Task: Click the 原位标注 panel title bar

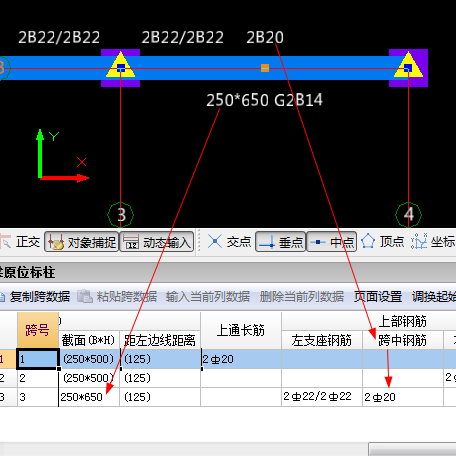Action: (228, 272)
